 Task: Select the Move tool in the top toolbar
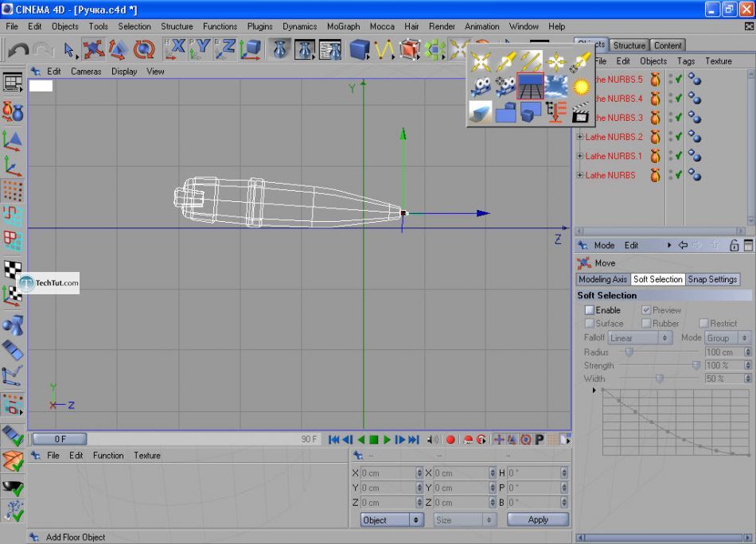coord(93,49)
